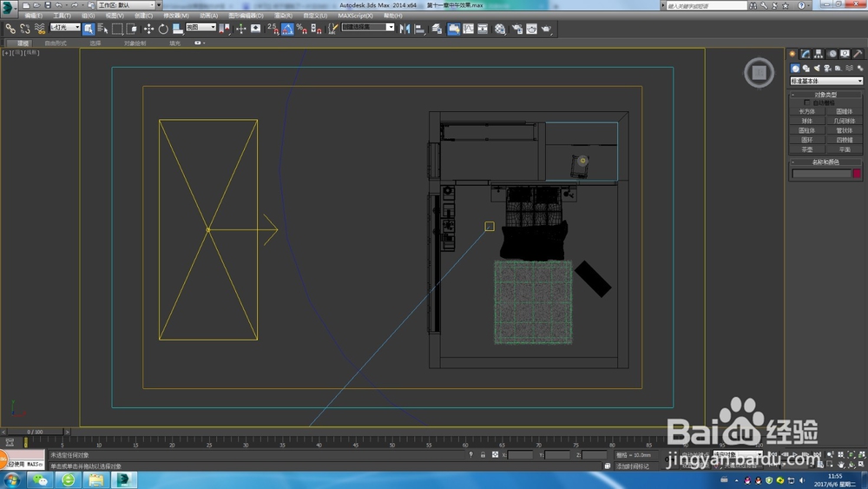
Task: Click the object color swatch
Action: point(857,174)
